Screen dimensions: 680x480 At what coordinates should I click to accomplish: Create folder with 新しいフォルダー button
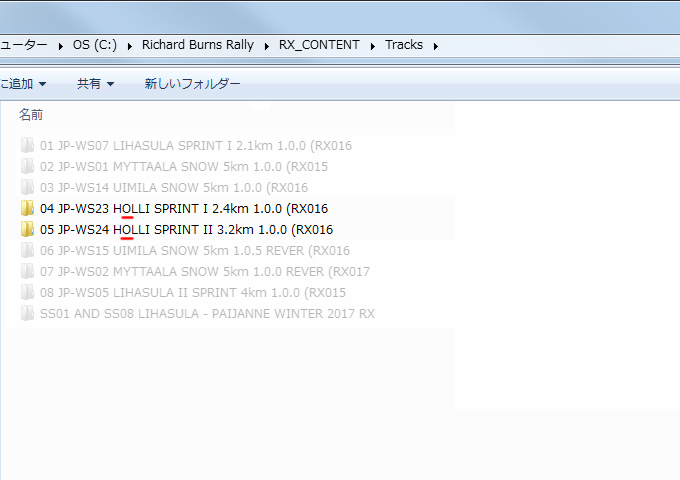pyautogui.click(x=193, y=84)
